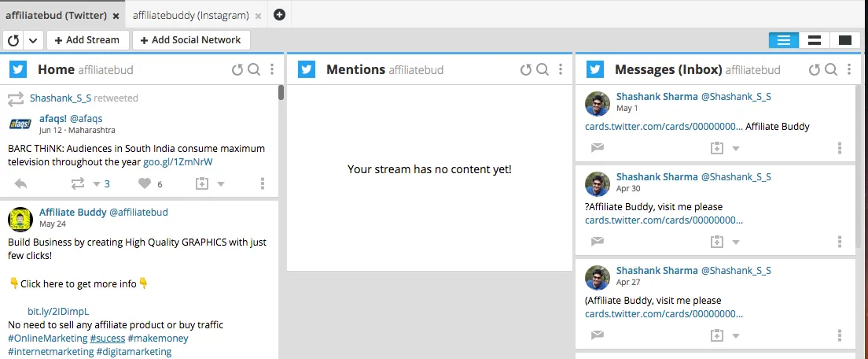This screenshot has height=359, width=868.
Task: Reply to the Apr 30 message with the envelope icon
Action: [598, 242]
